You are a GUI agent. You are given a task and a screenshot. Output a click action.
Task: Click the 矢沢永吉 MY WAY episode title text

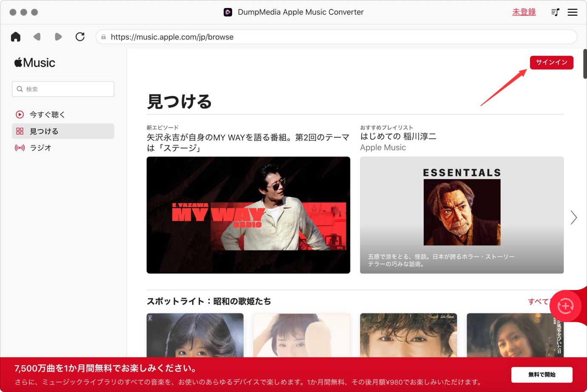248,142
